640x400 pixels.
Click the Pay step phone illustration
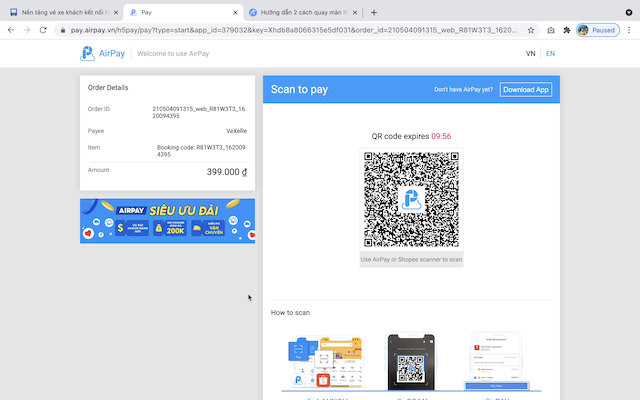(496, 362)
